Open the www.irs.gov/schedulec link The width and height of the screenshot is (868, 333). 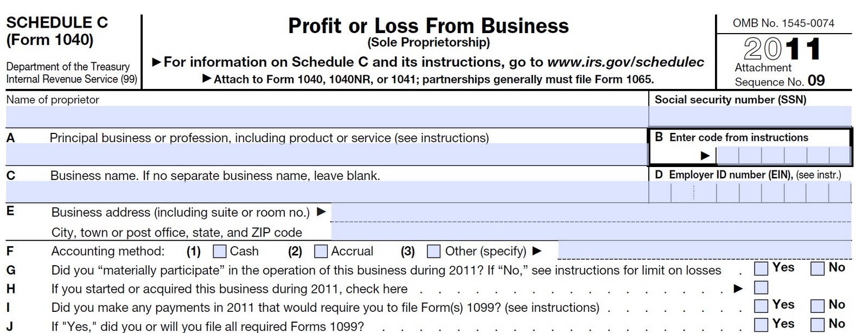click(626, 62)
